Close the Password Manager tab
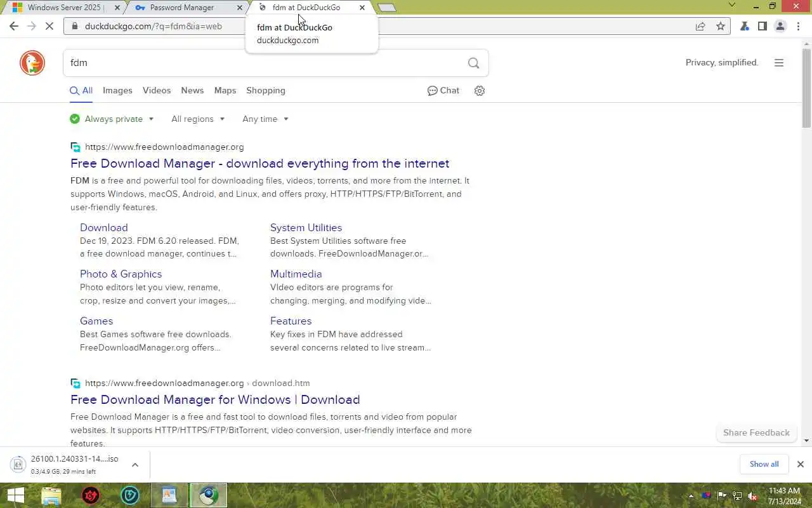 pyautogui.click(x=240, y=8)
